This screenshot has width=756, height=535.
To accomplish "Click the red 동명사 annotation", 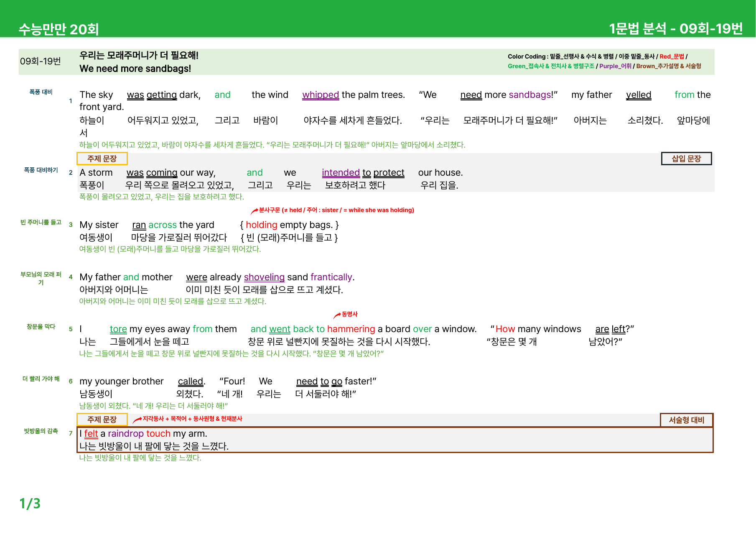I will click(350, 314).
